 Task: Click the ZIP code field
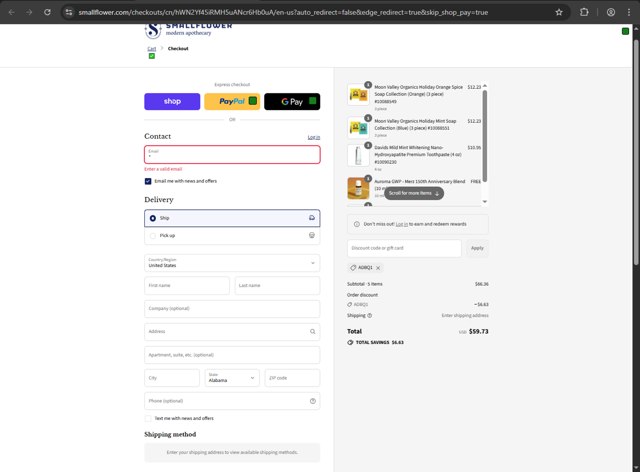[x=292, y=378]
